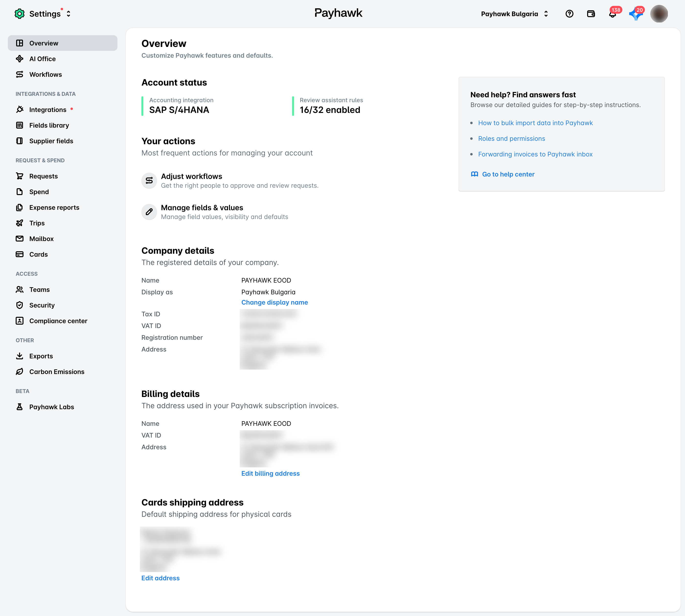
Task: Click the Compliance center icon
Action: click(20, 320)
